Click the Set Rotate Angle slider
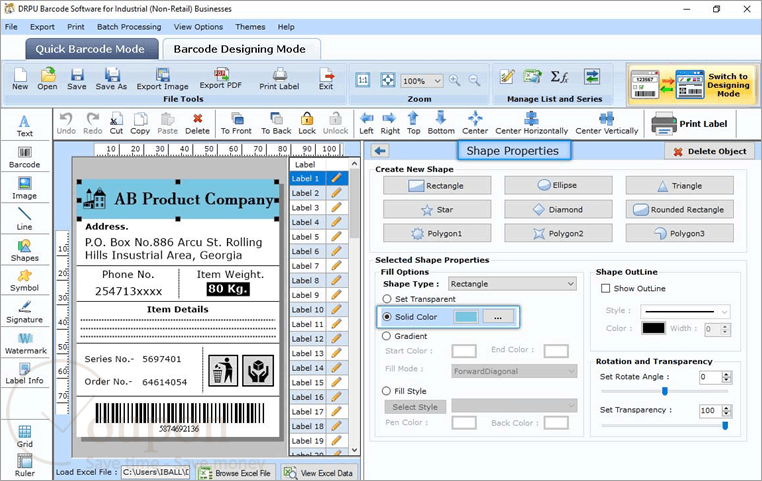762x481 pixels. point(665,391)
